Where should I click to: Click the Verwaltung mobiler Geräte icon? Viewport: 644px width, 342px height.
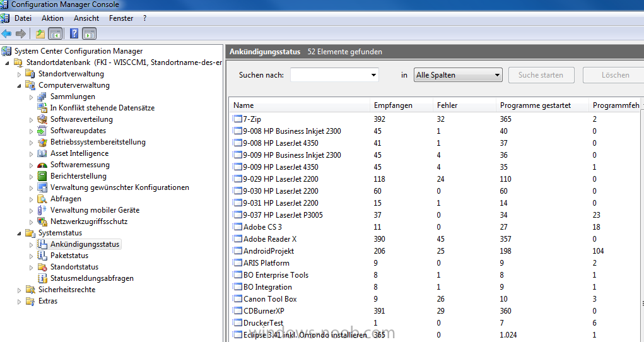pyautogui.click(x=42, y=210)
